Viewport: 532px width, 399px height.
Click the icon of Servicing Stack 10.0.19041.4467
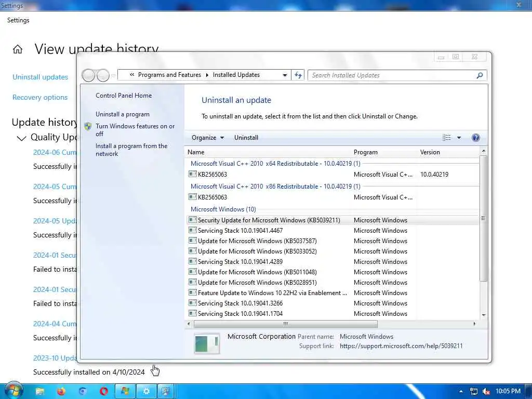pyautogui.click(x=192, y=230)
